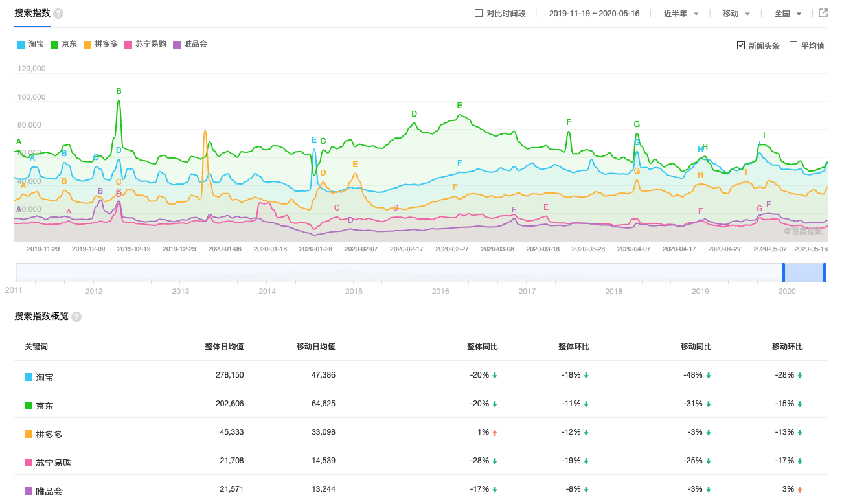Click the green news marker D near 2020-02-17

point(414,114)
